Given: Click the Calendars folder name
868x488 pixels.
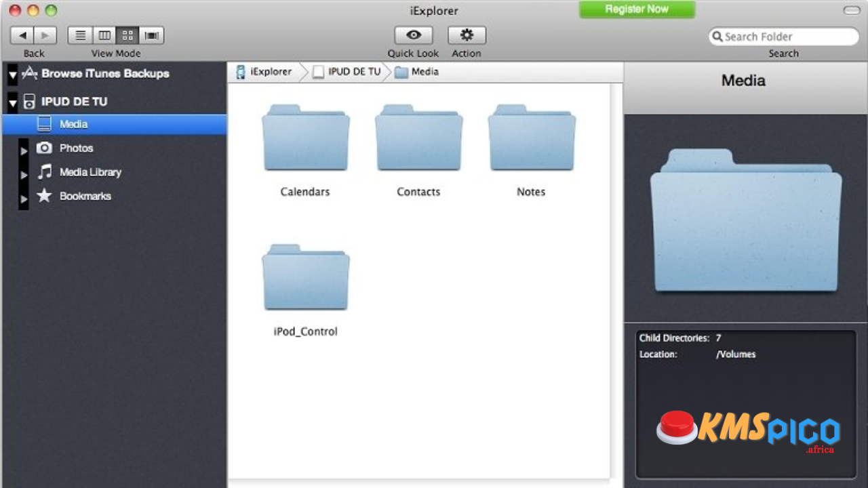Looking at the screenshot, I should point(305,192).
